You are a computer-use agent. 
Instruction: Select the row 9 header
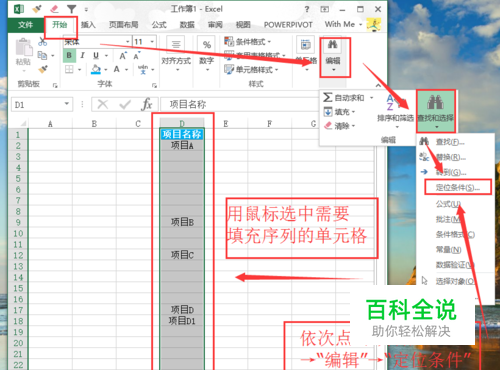click(18, 222)
